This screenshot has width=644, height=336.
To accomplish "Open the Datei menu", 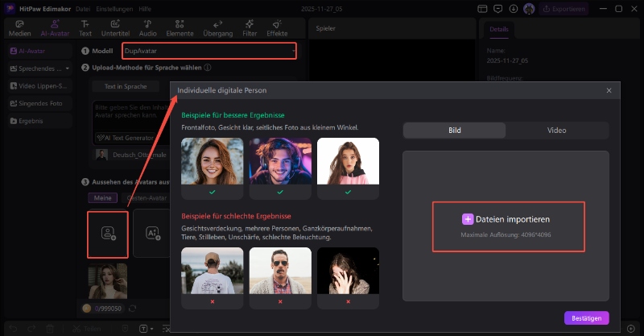I will [83, 9].
